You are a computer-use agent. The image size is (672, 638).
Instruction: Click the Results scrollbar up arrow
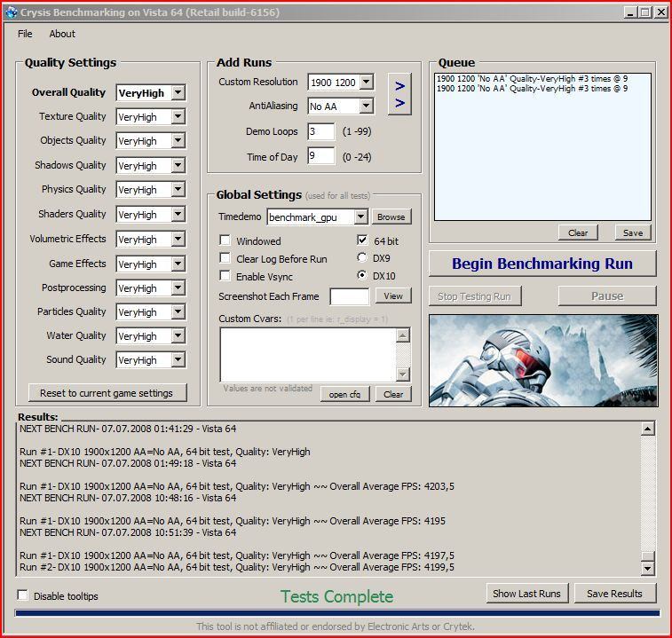(647, 429)
